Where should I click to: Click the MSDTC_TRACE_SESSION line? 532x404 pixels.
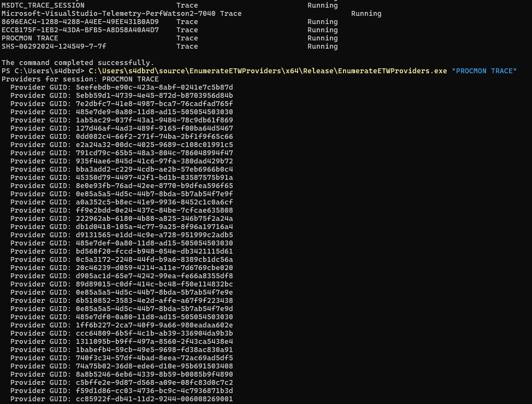click(170, 5)
